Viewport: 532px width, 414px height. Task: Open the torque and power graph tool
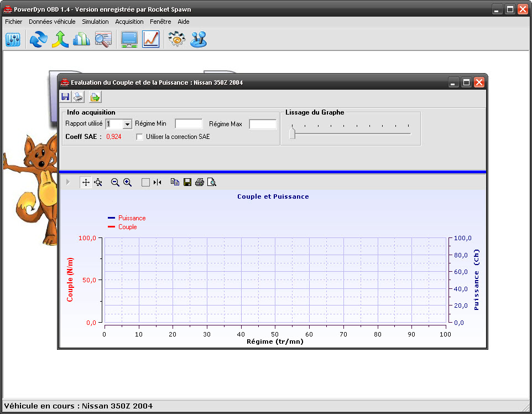click(150, 39)
